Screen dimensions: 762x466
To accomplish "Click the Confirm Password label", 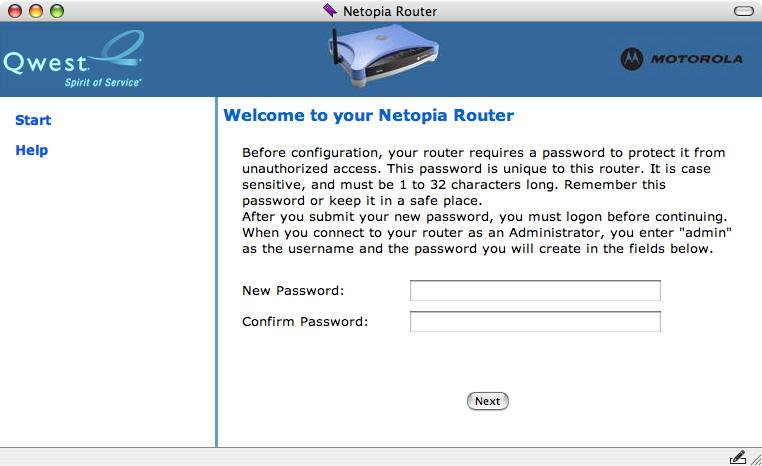I will pyautogui.click(x=305, y=322).
